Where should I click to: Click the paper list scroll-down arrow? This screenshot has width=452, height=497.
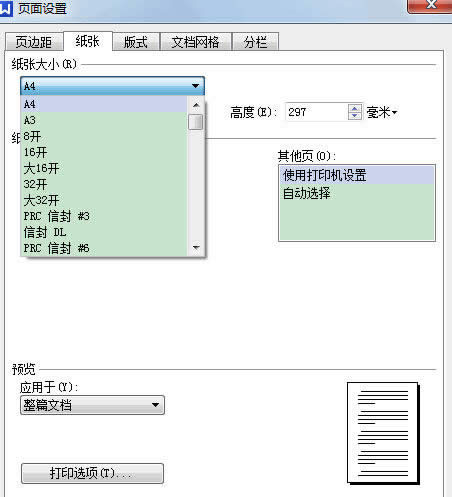[196, 247]
